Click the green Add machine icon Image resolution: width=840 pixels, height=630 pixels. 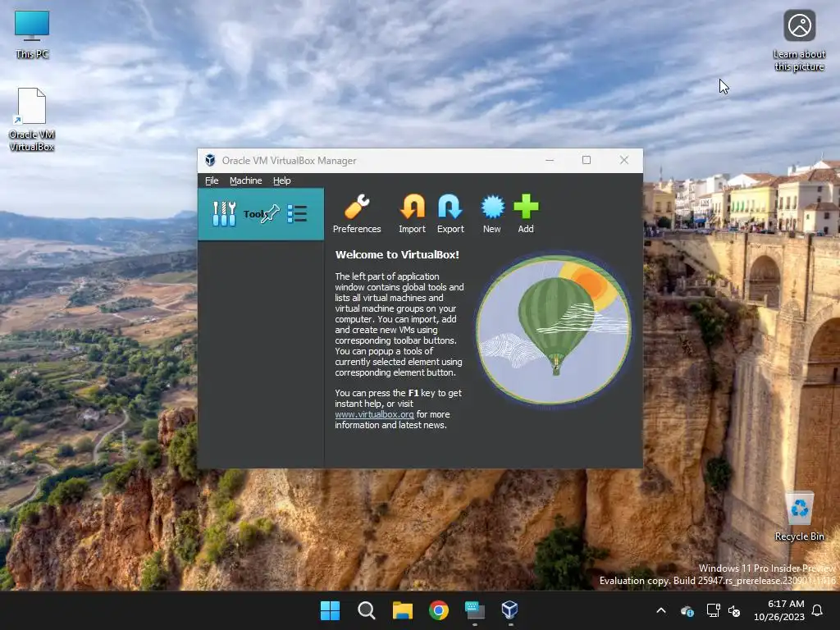click(526, 214)
